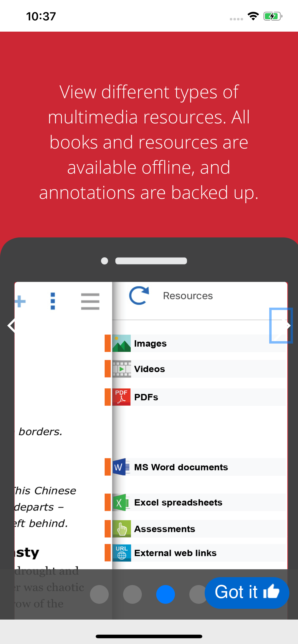The height and width of the screenshot is (644, 298).
Task: Click the MS Word document icon
Action: click(121, 467)
